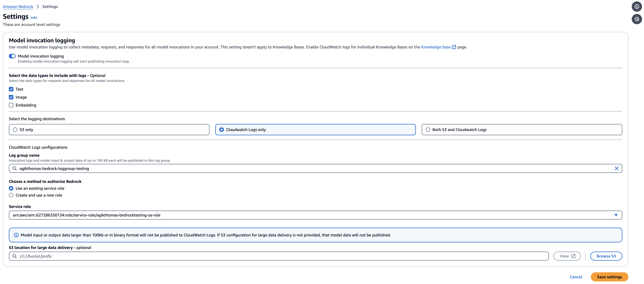
Task: Click search icon in S3 location field
Action: [x=15, y=256]
